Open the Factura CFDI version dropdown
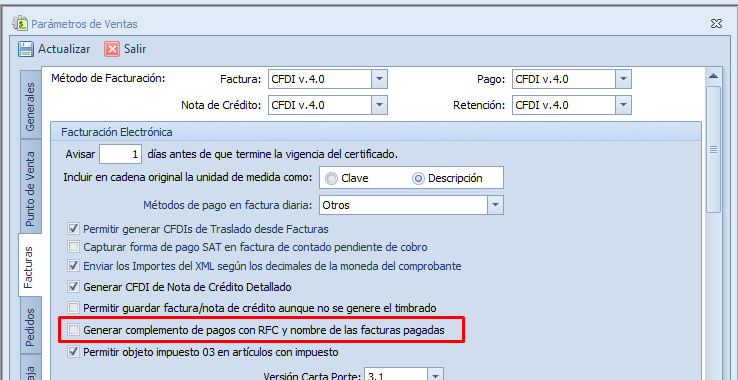 pos(379,79)
